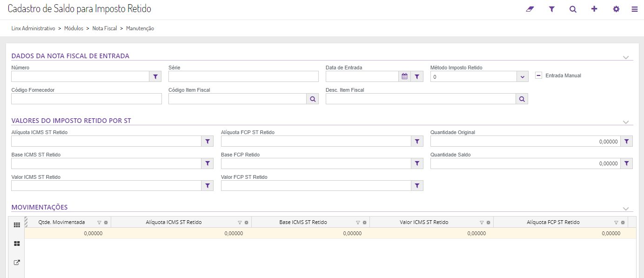Go to Nota Fiscal breadcrumb
This screenshot has width=644, height=278.
(105, 28)
